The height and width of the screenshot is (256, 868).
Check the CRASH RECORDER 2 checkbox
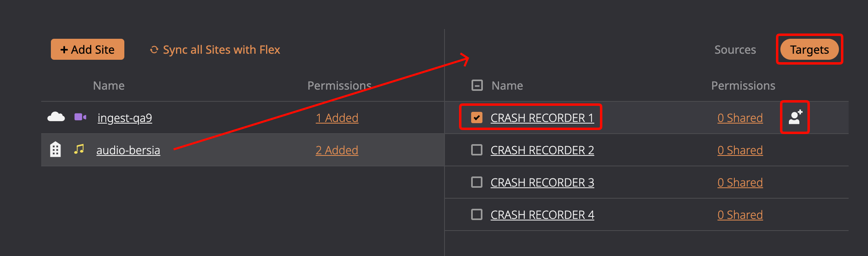[x=477, y=150]
